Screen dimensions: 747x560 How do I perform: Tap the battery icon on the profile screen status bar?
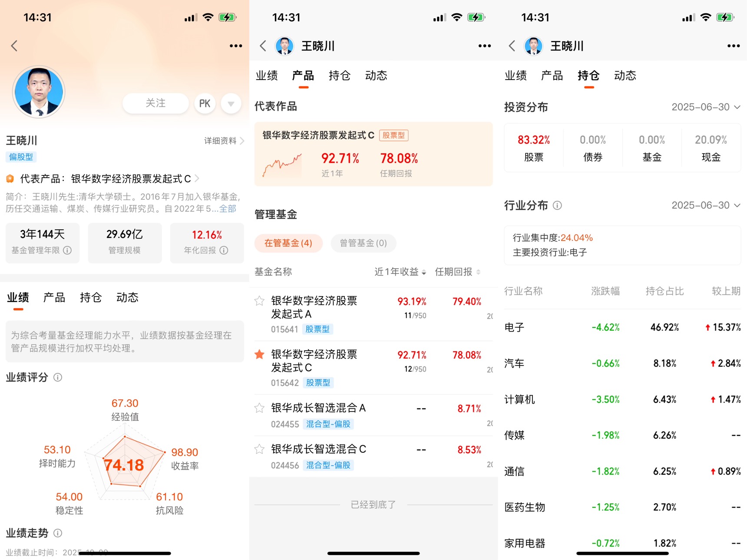(227, 17)
